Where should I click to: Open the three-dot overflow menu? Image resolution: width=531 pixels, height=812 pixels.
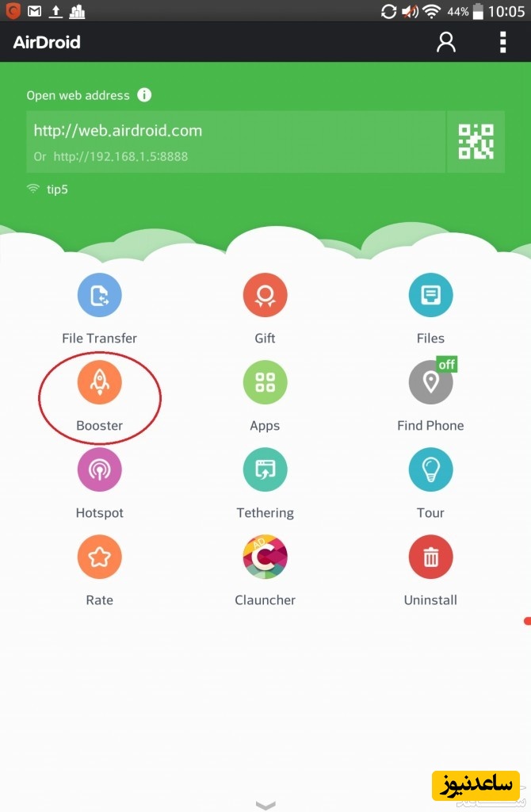(x=502, y=42)
